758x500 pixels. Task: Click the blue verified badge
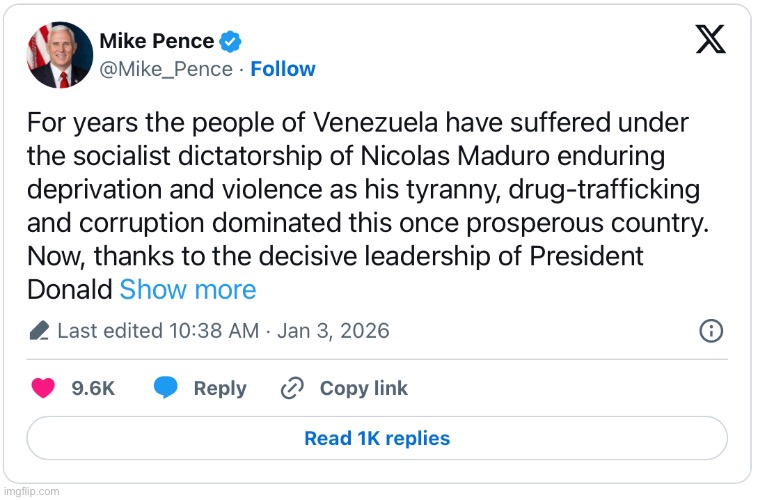coord(230,42)
